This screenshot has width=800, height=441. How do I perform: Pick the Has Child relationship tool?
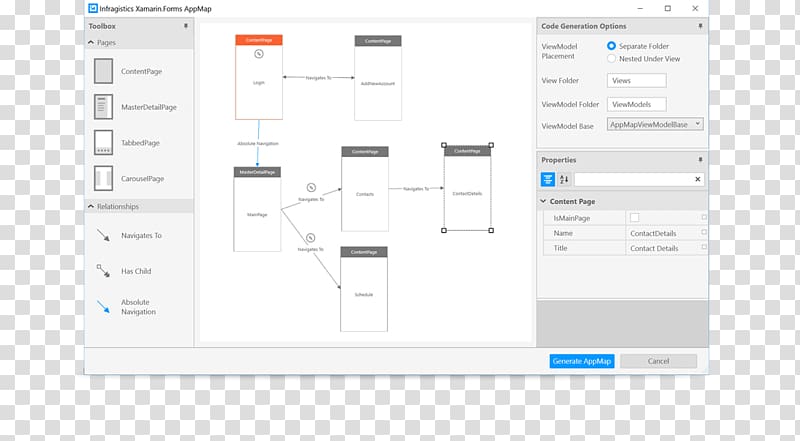[103, 271]
